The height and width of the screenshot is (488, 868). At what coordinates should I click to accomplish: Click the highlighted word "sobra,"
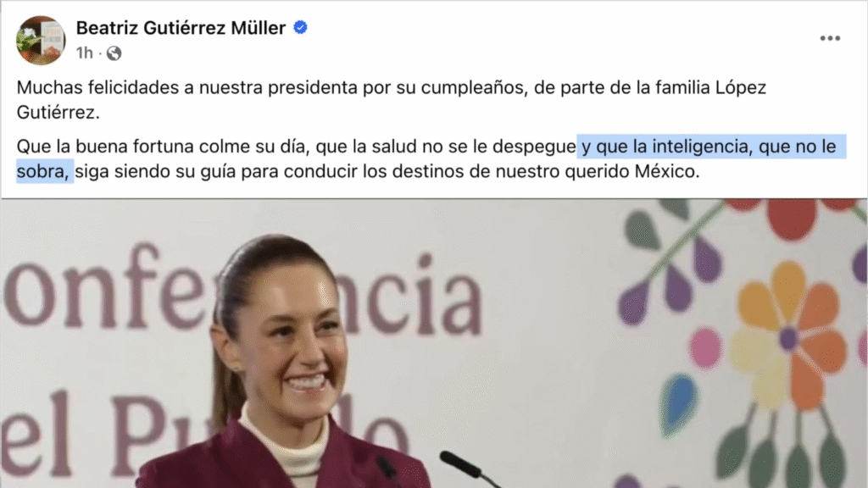click(x=43, y=171)
